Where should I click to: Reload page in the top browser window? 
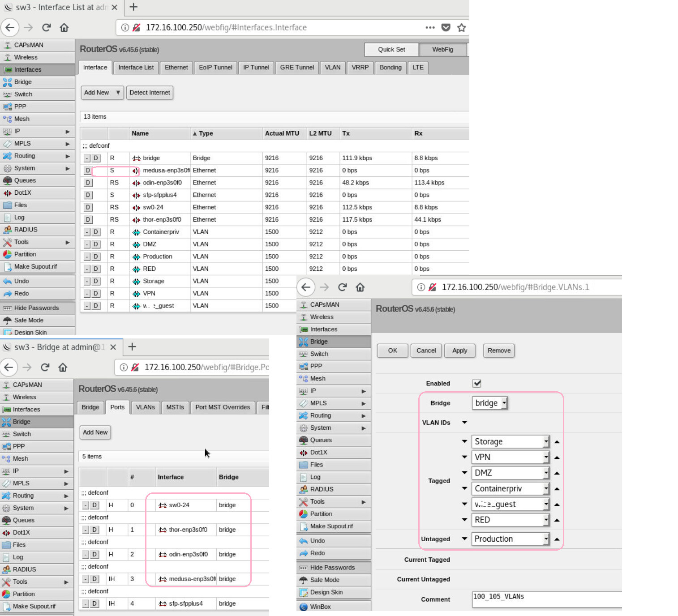tap(46, 27)
